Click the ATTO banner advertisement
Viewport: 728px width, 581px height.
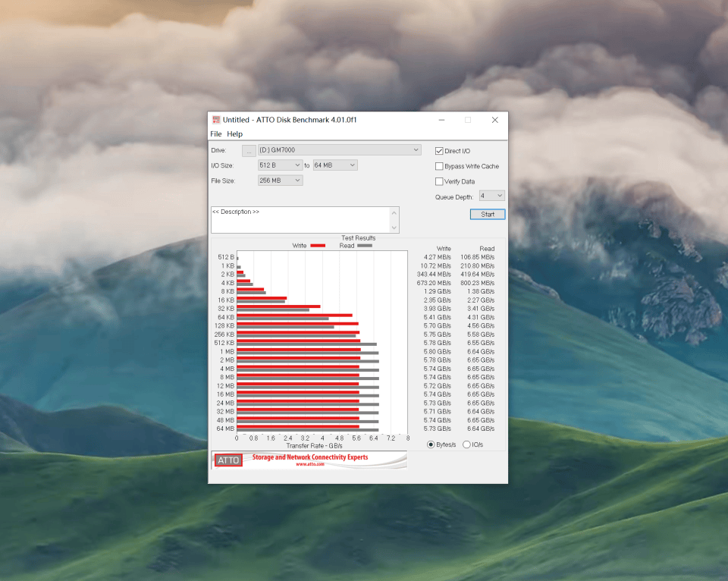pyautogui.click(x=309, y=460)
